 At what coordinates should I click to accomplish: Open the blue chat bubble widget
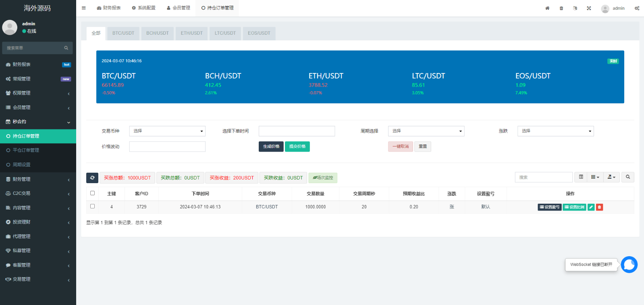(x=629, y=265)
